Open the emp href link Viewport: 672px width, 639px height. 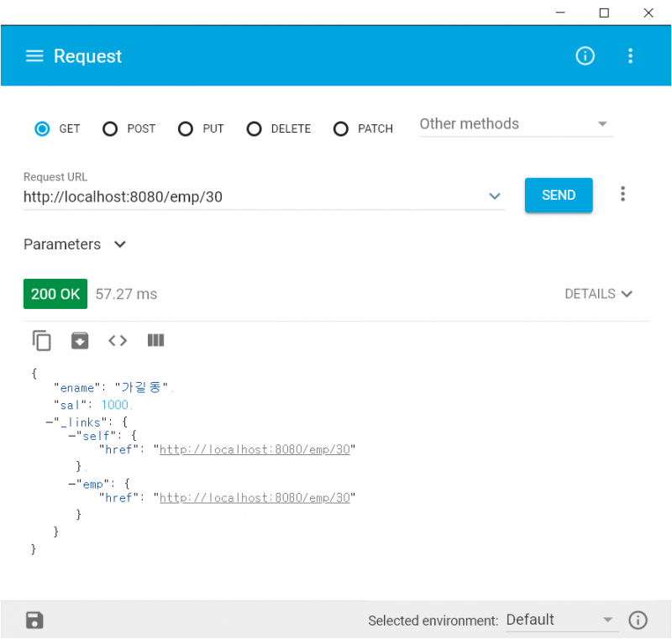255,498
